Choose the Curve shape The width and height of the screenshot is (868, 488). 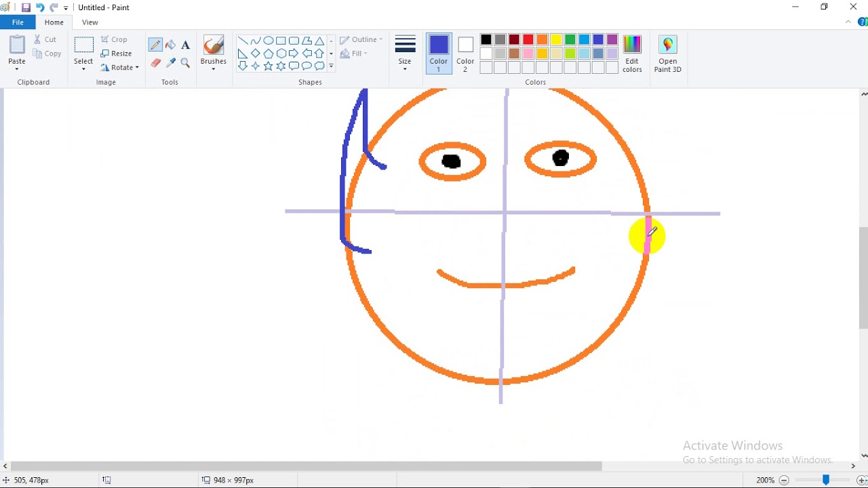[256, 41]
